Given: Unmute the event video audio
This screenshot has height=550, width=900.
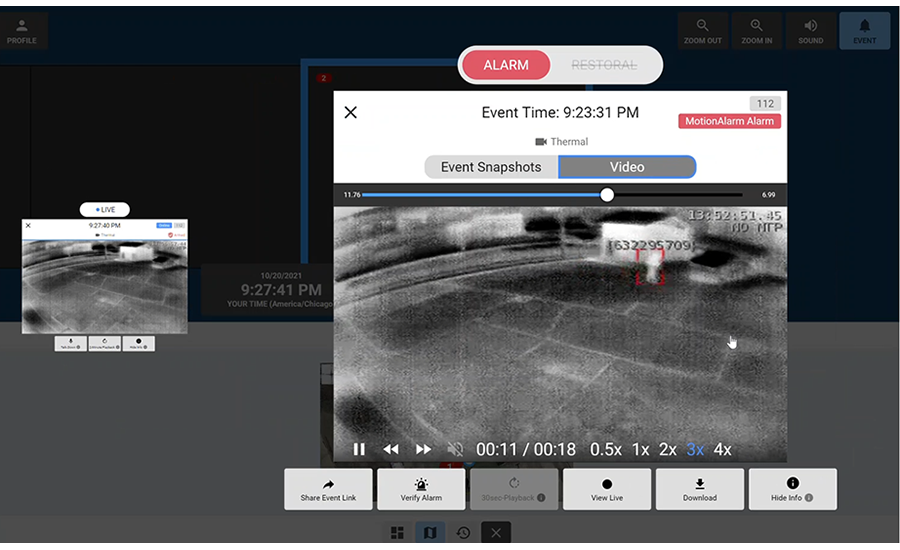Looking at the screenshot, I should pos(455,449).
